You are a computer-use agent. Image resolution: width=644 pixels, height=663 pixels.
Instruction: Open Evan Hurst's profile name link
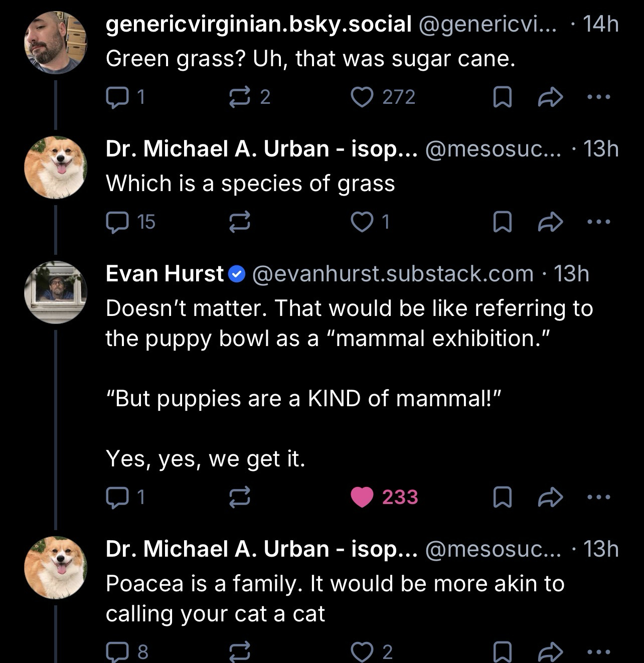pyautogui.click(x=165, y=274)
